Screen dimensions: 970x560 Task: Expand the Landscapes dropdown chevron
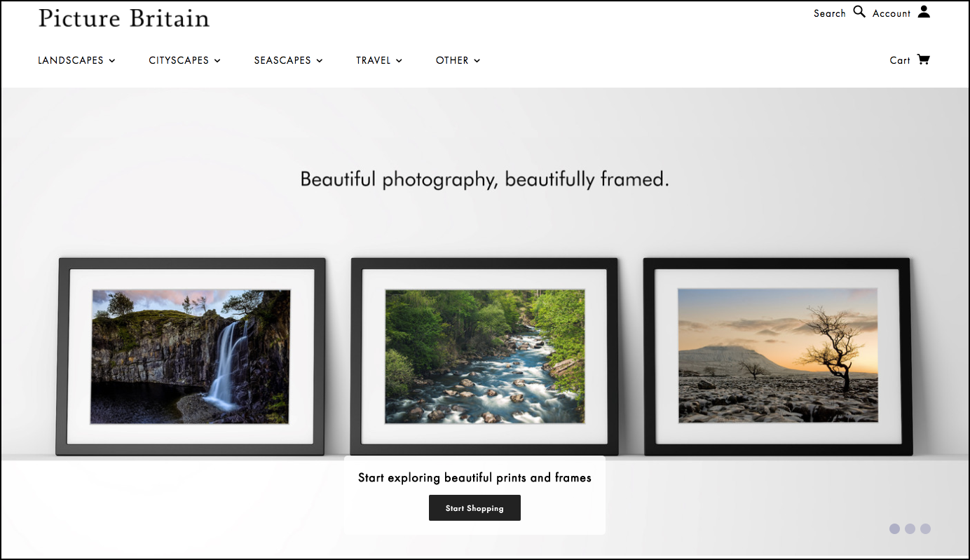[x=112, y=61]
